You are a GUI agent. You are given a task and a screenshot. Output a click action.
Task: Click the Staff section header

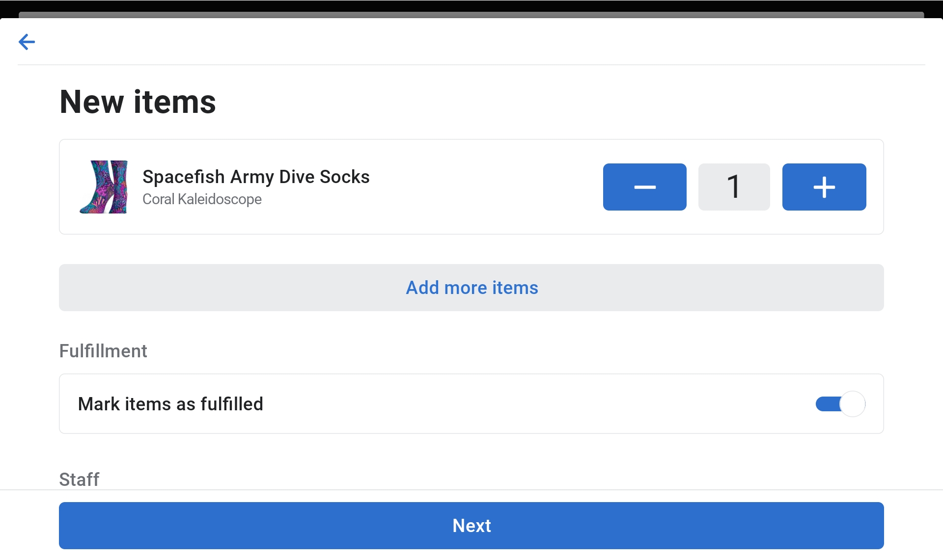[79, 479]
